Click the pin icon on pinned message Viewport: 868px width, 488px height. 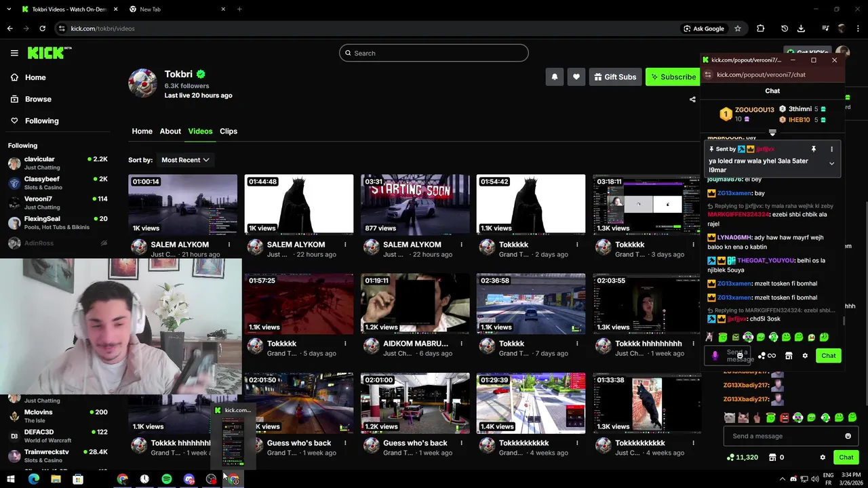[813, 149]
